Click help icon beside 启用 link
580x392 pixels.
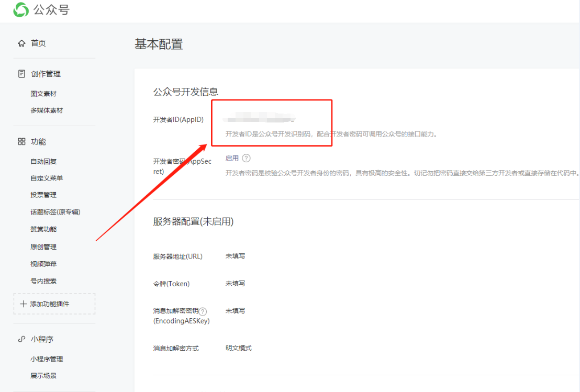click(x=246, y=158)
